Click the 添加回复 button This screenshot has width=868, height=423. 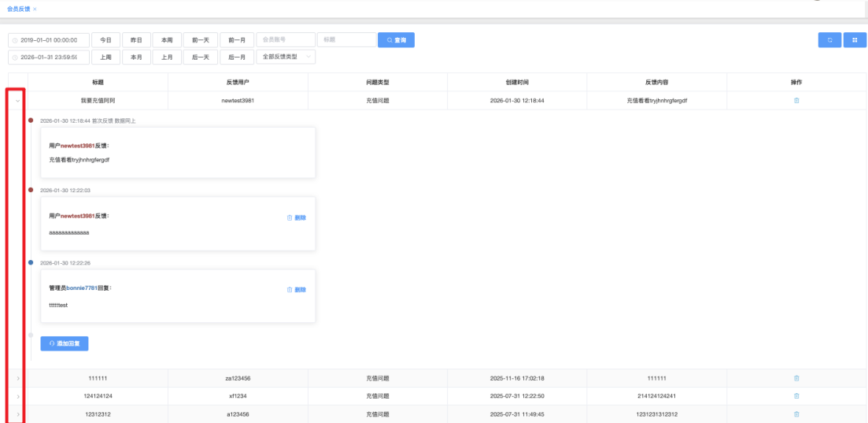pyautogui.click(x=65, y=343)
